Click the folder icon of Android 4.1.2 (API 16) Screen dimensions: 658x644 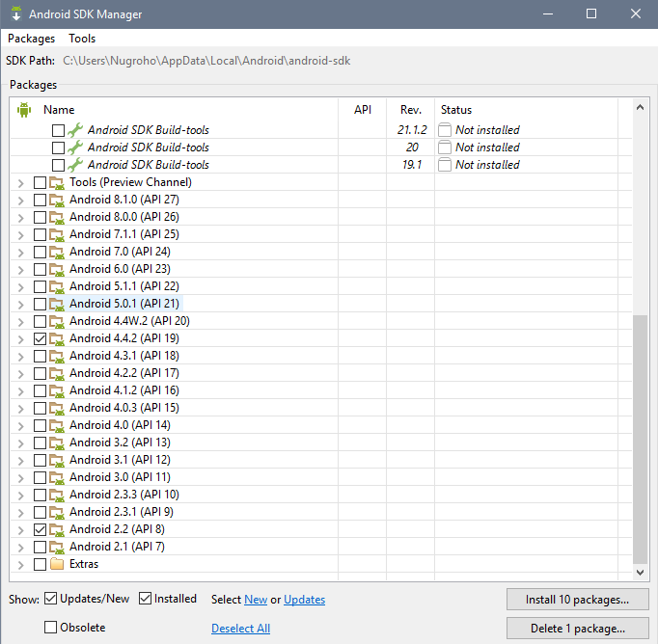[x=57, y=390]
